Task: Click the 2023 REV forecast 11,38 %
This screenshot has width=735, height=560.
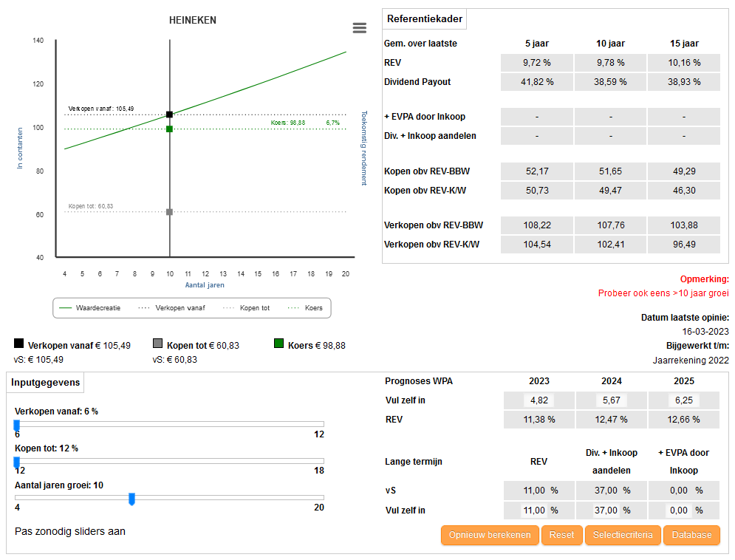Action: (x=539, y=420)
